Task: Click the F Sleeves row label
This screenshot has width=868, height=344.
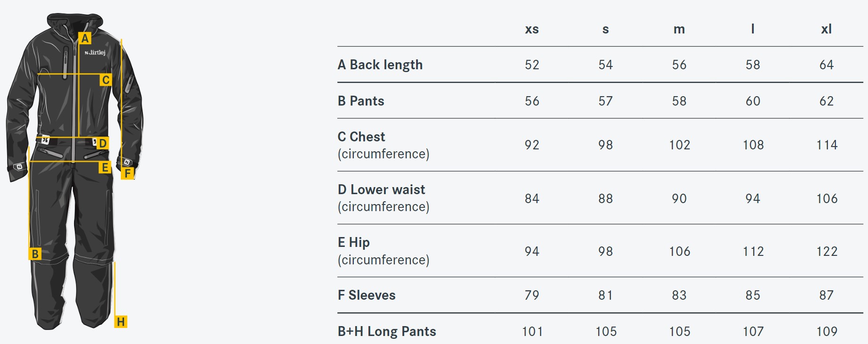Action: 367,295
